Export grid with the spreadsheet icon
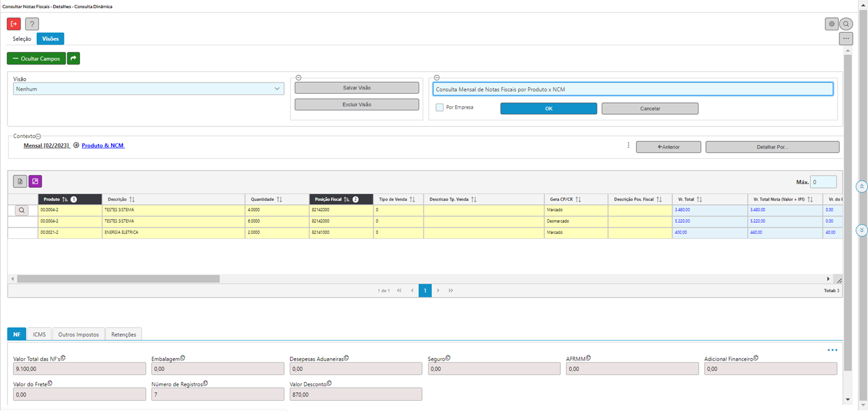868x412 pixels. [20, 181]
